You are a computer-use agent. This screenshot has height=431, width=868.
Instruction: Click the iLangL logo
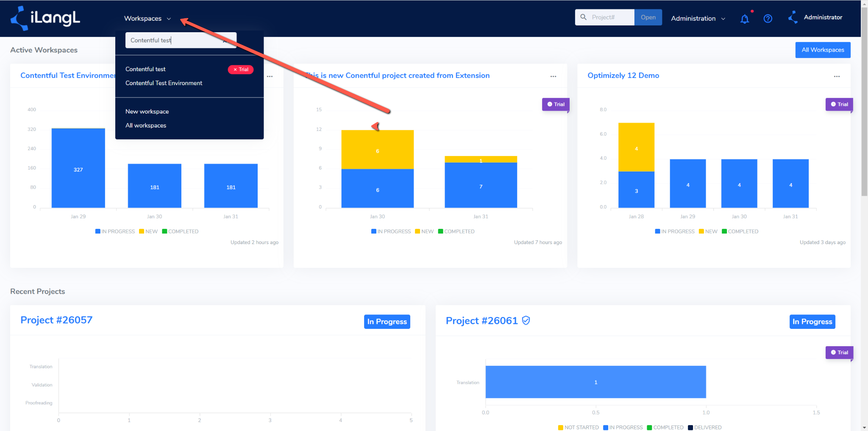pos(45,18)
